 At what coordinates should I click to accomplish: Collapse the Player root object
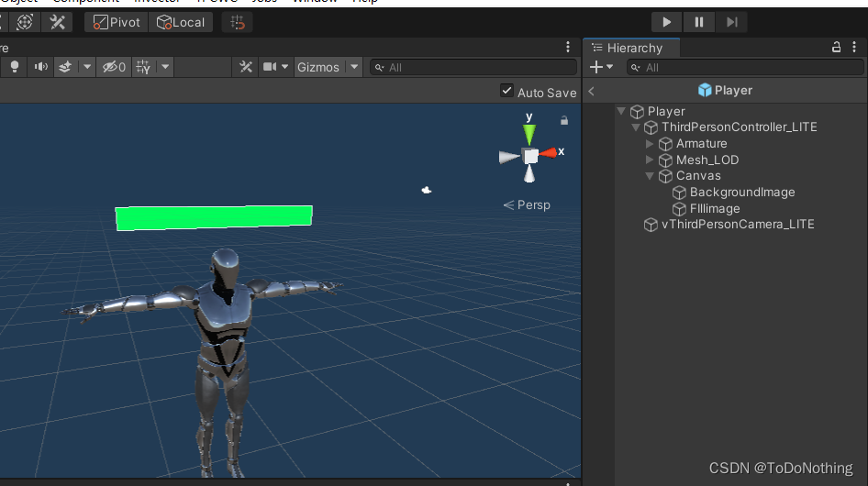point(622,111)
